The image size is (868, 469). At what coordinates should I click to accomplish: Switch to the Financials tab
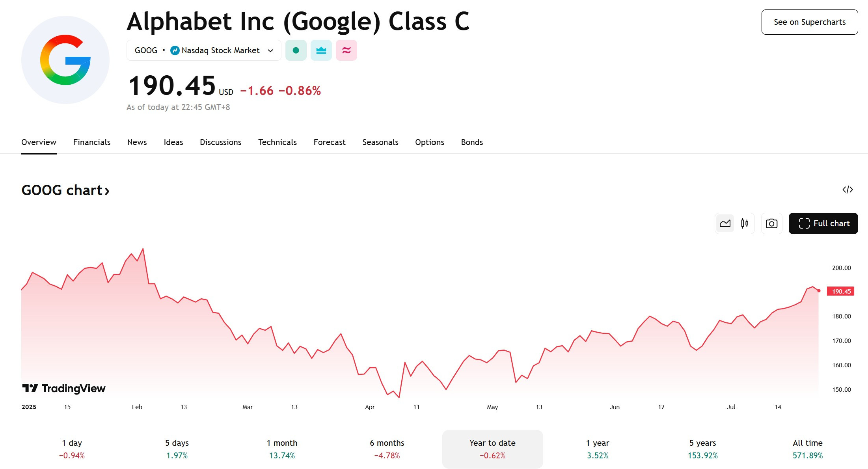point(92,142)
